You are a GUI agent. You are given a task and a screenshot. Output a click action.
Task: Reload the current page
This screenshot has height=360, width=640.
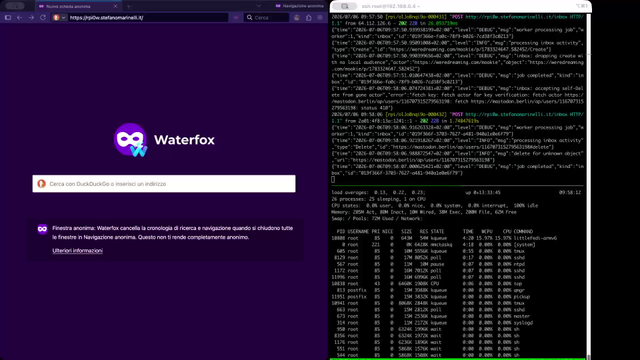pyautogui.click(x=43, y=18)
